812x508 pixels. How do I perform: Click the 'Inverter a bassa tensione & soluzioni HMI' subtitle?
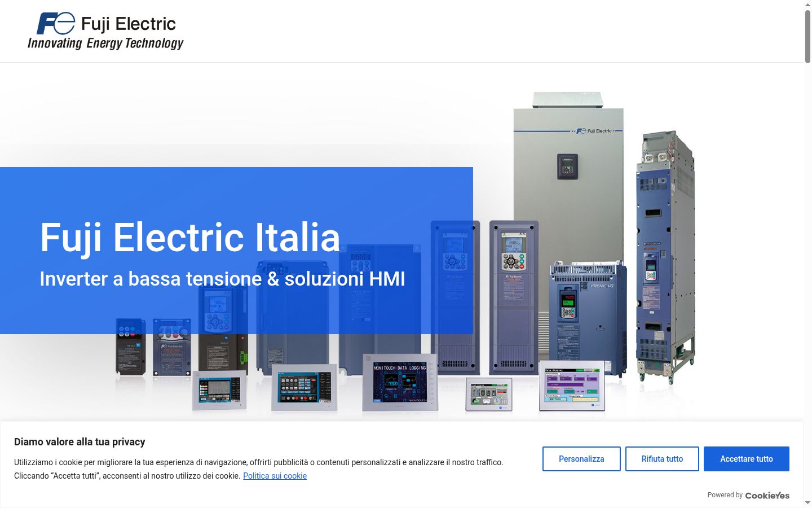(222, 279)
